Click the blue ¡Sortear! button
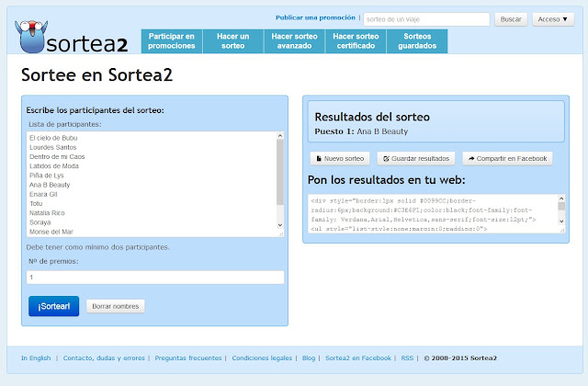Viewport: 588px width, 386px height. [53, 306]
